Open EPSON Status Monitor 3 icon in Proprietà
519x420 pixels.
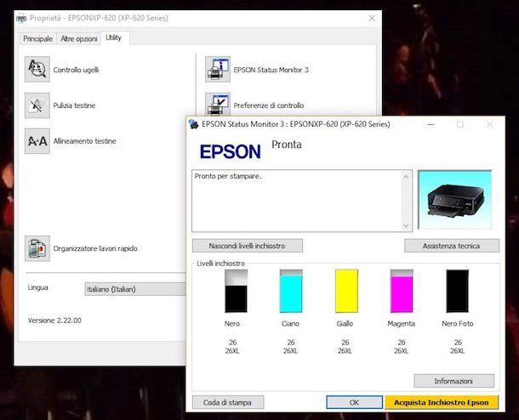click(218, 69)
